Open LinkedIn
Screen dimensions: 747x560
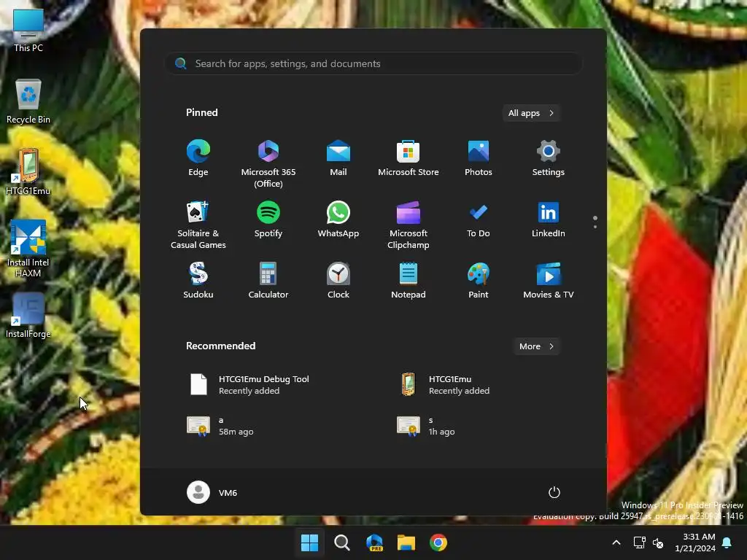[x=549, y=219]
